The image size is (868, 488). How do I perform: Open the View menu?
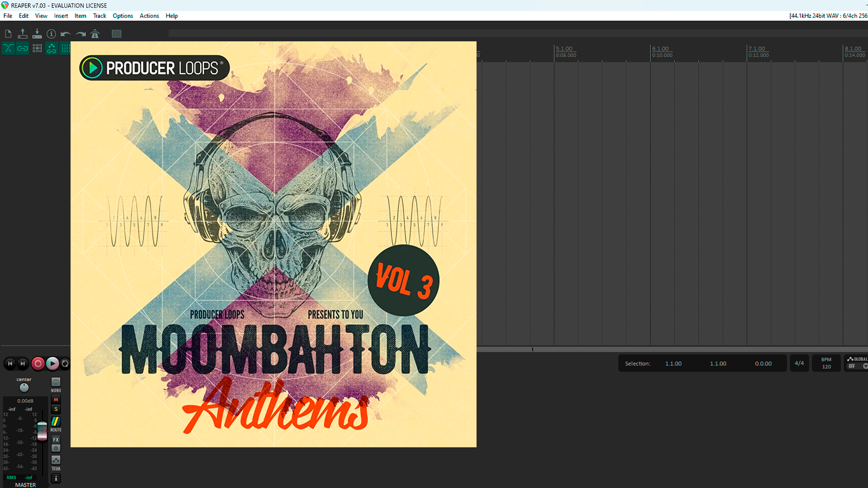[x=41, y=16]
